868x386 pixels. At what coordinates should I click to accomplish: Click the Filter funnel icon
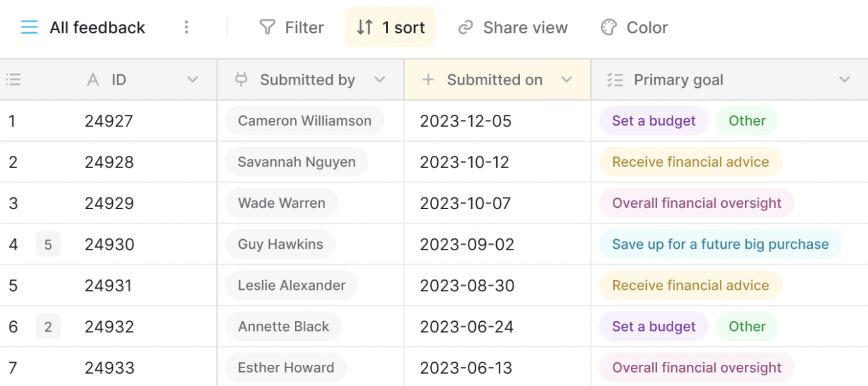coord(267,28)
